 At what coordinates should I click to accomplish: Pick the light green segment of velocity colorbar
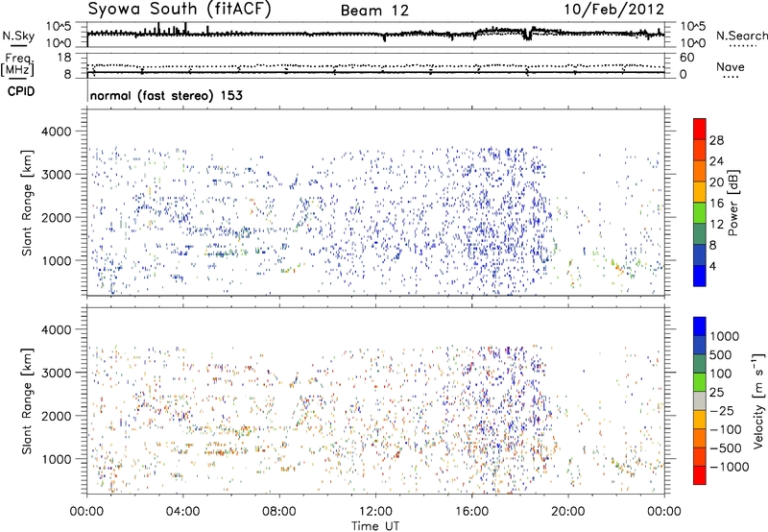tap(700, 382)
